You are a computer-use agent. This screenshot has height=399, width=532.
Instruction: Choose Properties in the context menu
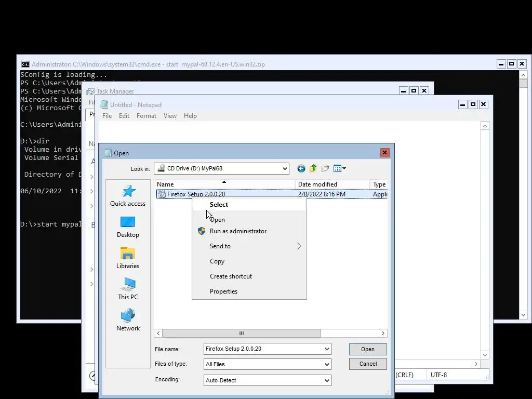(x=249, y=291)
